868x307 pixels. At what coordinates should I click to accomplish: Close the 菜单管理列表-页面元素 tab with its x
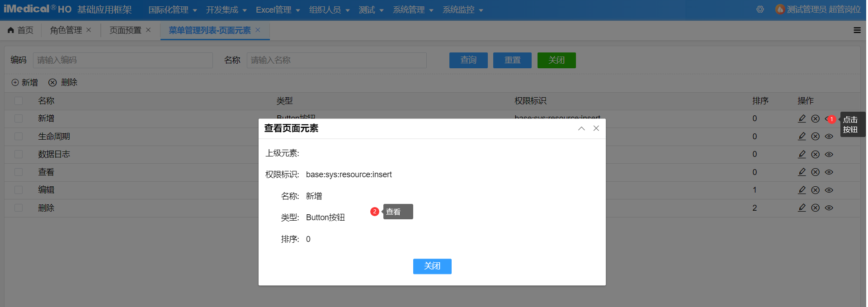(258, 30)
